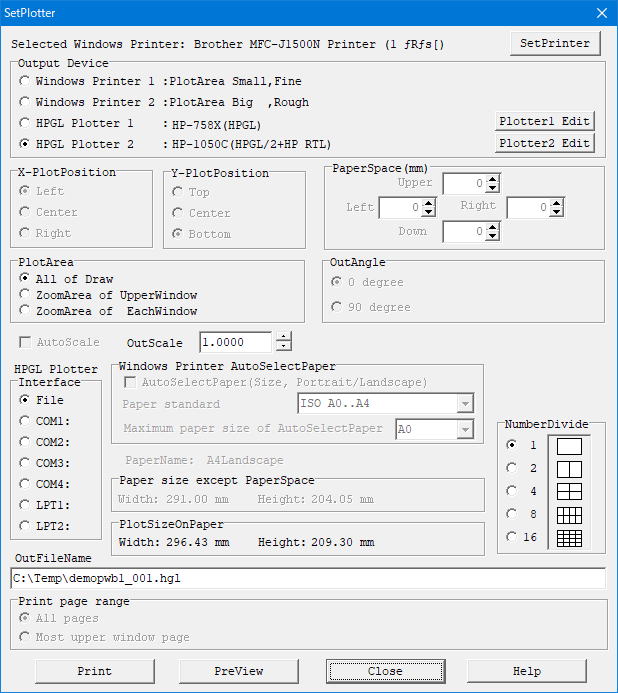Set plotter interface to COM1
The image size is (618, 693).
pyautogui.click(x=25, y=421)
